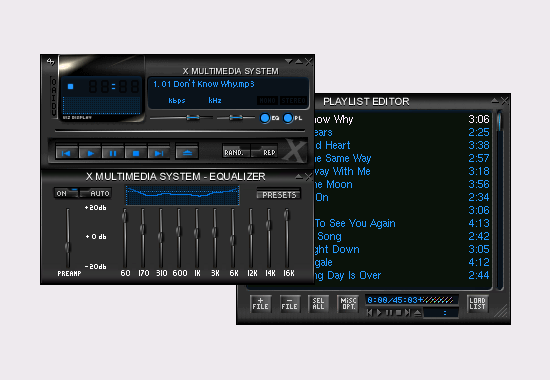The height and width of the screenshot is (380, 550).
Task: Click the volume slider in main window
Action: point(181,118)
